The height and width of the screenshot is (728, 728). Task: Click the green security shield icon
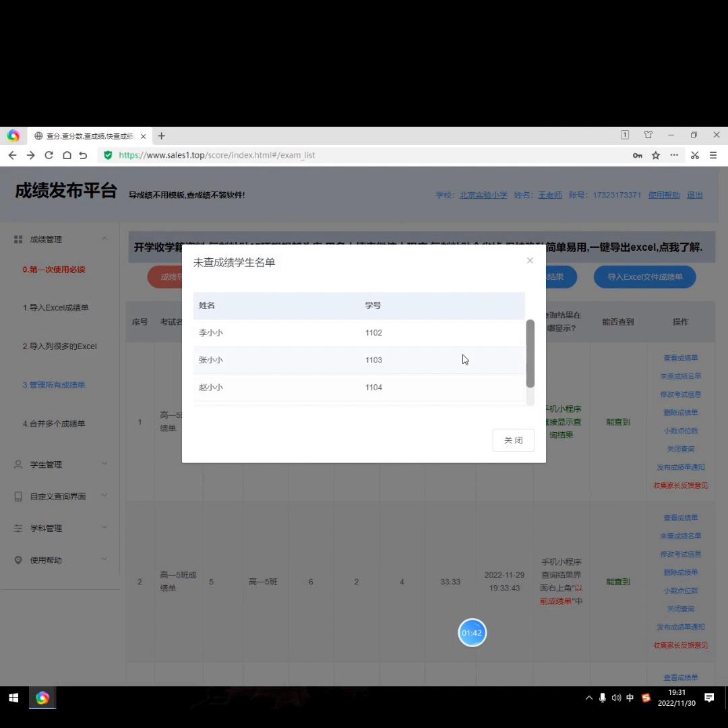[108, 155]
